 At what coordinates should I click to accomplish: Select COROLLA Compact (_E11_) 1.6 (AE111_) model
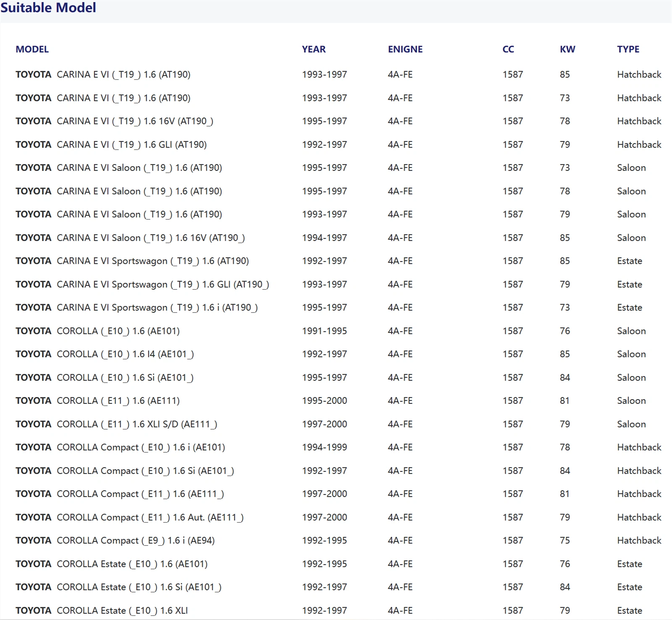[x=120, y=494]
